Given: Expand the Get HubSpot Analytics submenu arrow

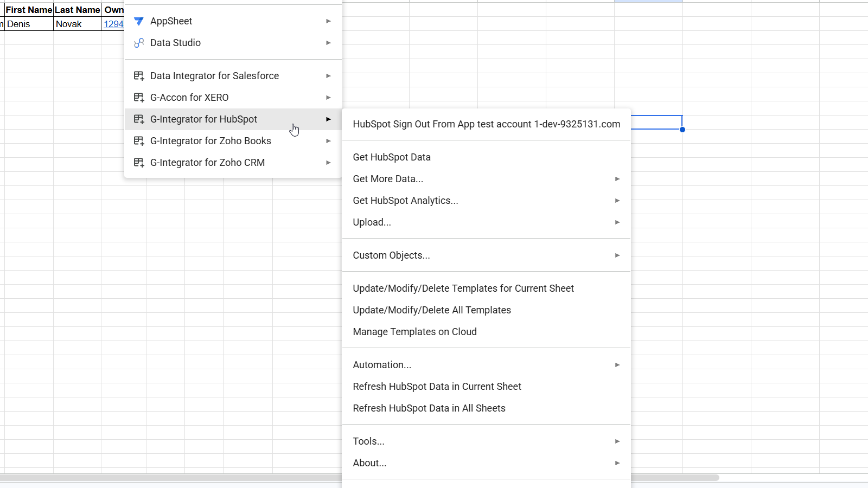Looking at the screenshot, I should (x=617, y=201).
